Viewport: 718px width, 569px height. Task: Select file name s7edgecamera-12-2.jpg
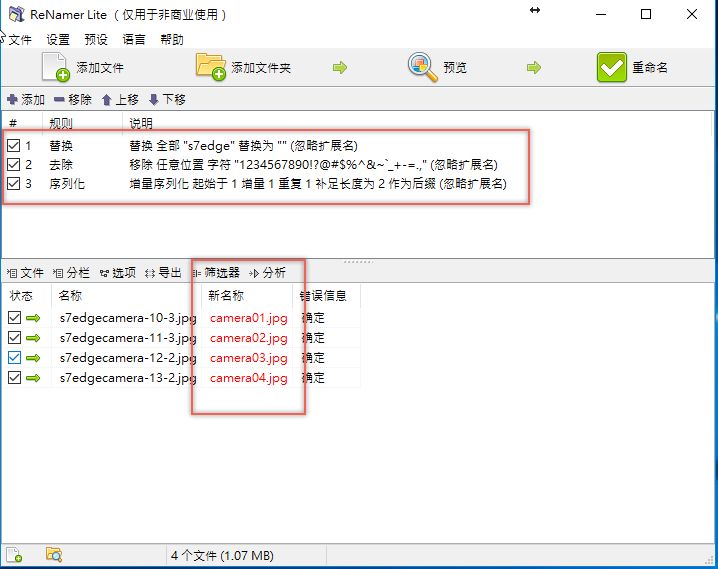128,358
